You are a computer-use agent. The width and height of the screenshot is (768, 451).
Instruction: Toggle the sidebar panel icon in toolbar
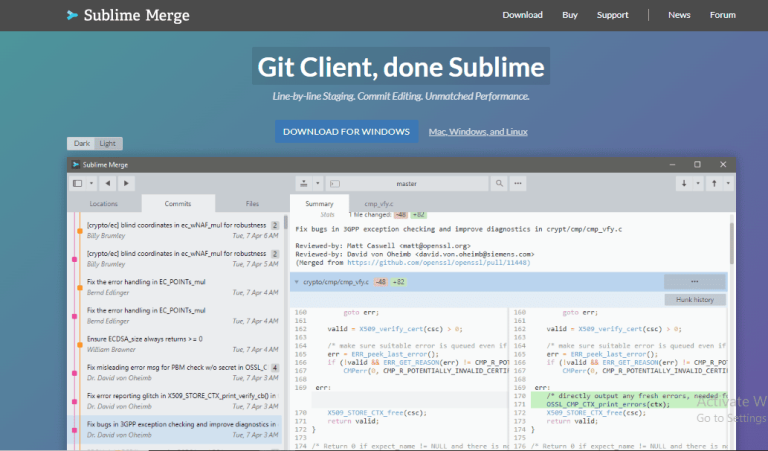[77, 183]
